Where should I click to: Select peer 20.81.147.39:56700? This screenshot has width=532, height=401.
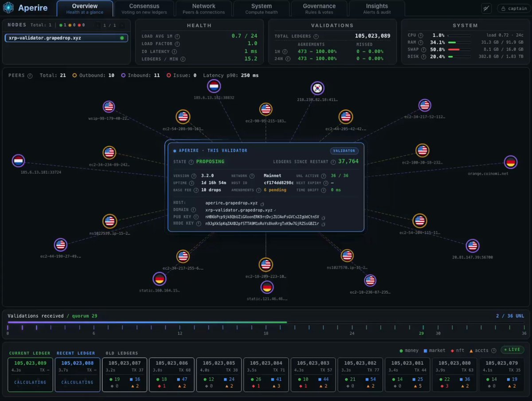(x=472, y=246)
